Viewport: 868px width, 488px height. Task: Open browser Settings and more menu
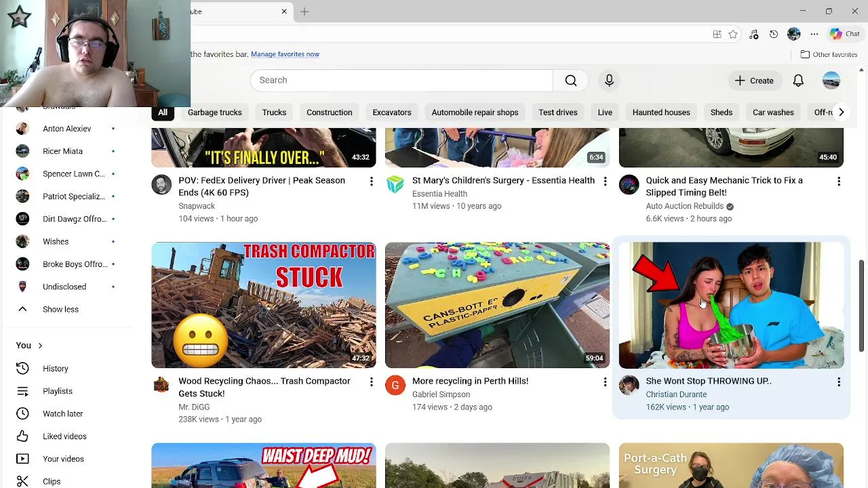(x=814, y=34)
